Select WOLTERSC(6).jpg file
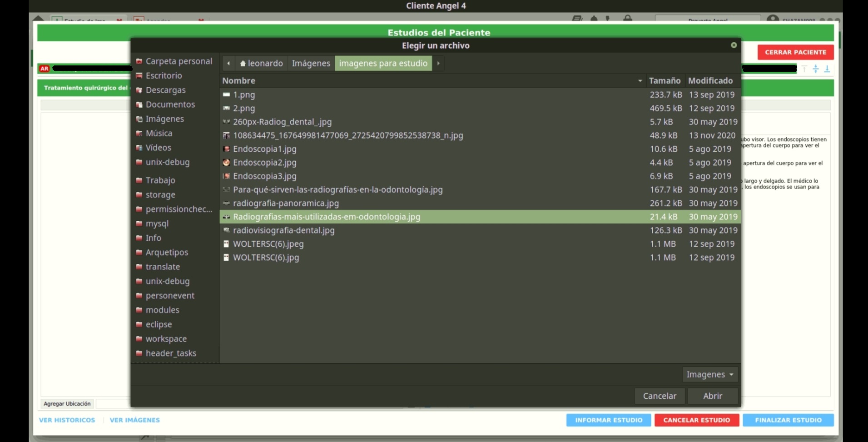The height and width of the screenshot is (442, 868). pos(480,258)
